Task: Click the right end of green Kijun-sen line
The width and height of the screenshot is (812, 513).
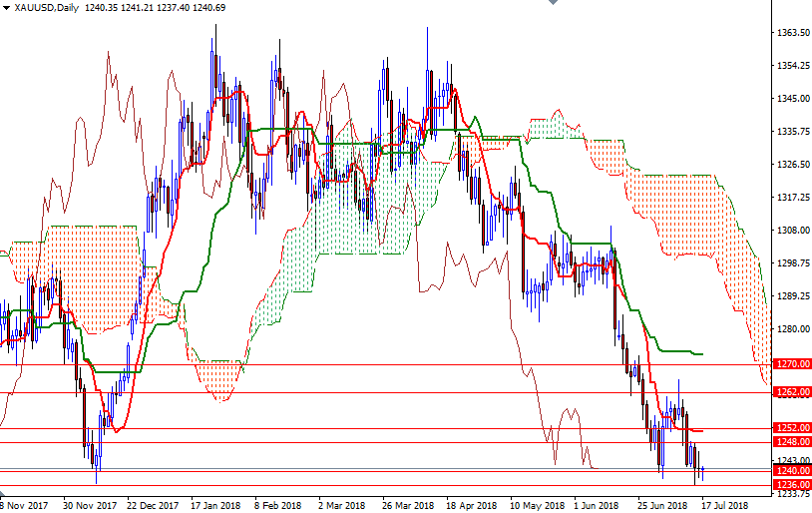Action: click(x=702, y=354)
